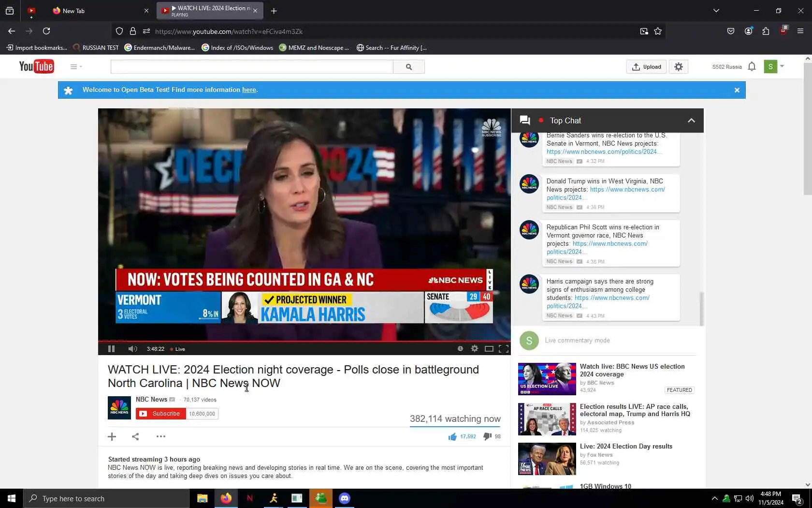Screen dimensions: 812x508
Task: Seek on the red video progress bar
Action: 304,341
